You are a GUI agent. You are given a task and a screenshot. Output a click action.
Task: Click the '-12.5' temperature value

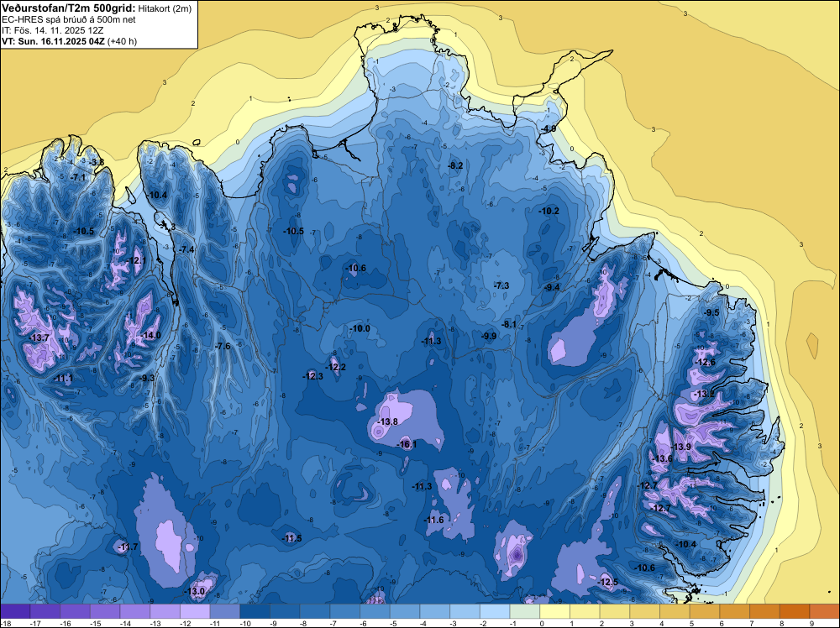pyautogui.click(x=608, y=583)
